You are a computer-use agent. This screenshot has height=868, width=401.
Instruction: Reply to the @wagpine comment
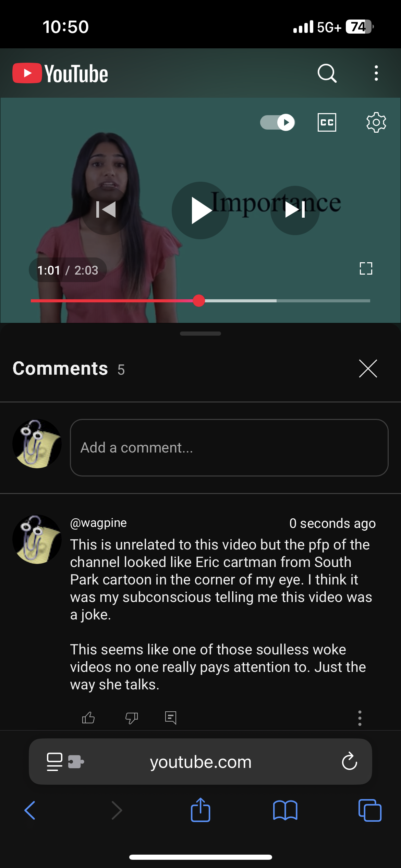[171, 718]
